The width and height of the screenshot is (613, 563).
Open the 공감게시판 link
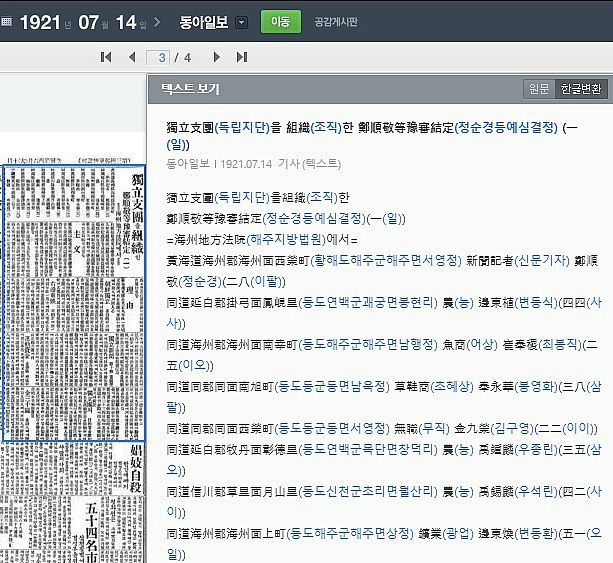[336, 22]
